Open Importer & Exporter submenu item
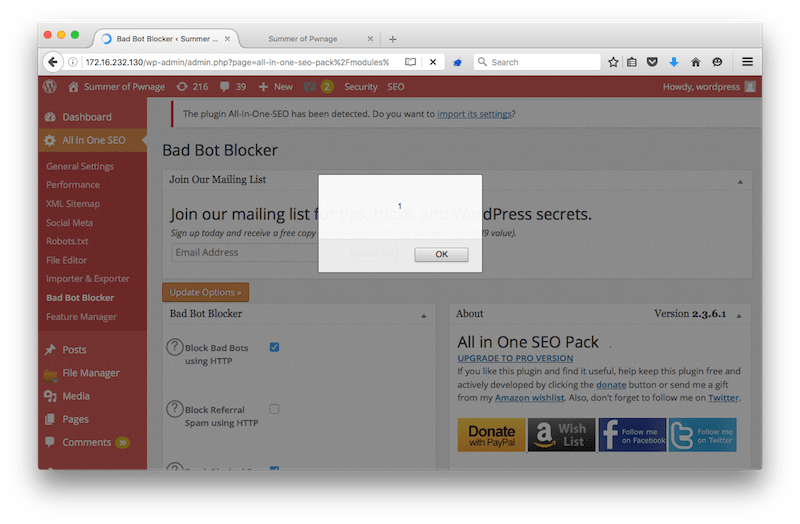This screenshot has height=524, width=800. [x=88, y=279]
